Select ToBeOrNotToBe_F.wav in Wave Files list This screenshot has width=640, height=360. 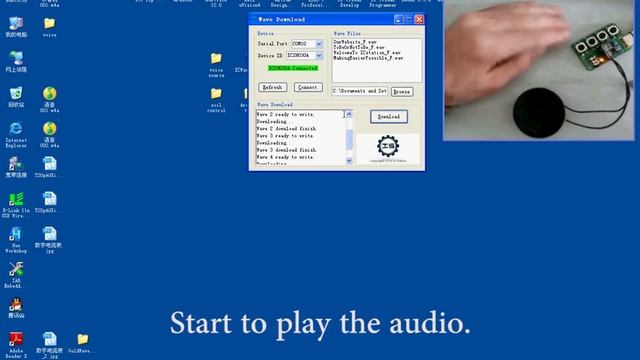[x=359, y=47]
